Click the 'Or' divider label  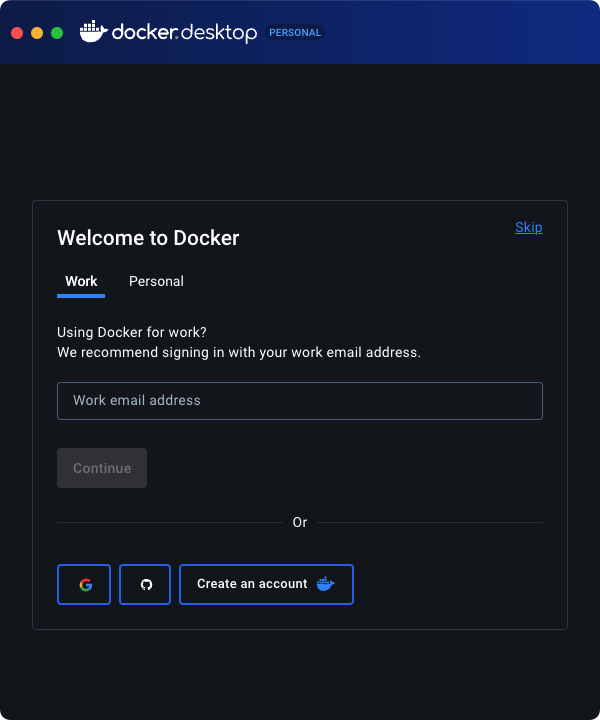[300, 523]
